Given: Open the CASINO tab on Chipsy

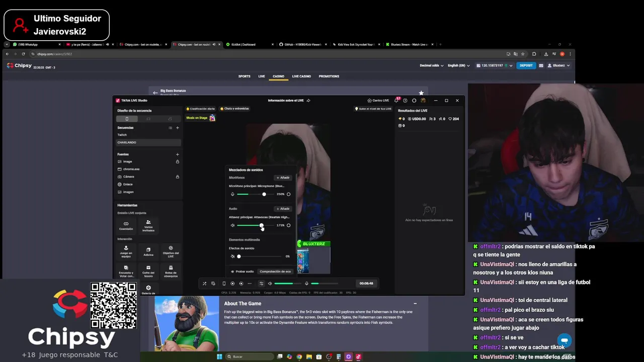Looking at the screenshot, I should [x=278, y=76].
